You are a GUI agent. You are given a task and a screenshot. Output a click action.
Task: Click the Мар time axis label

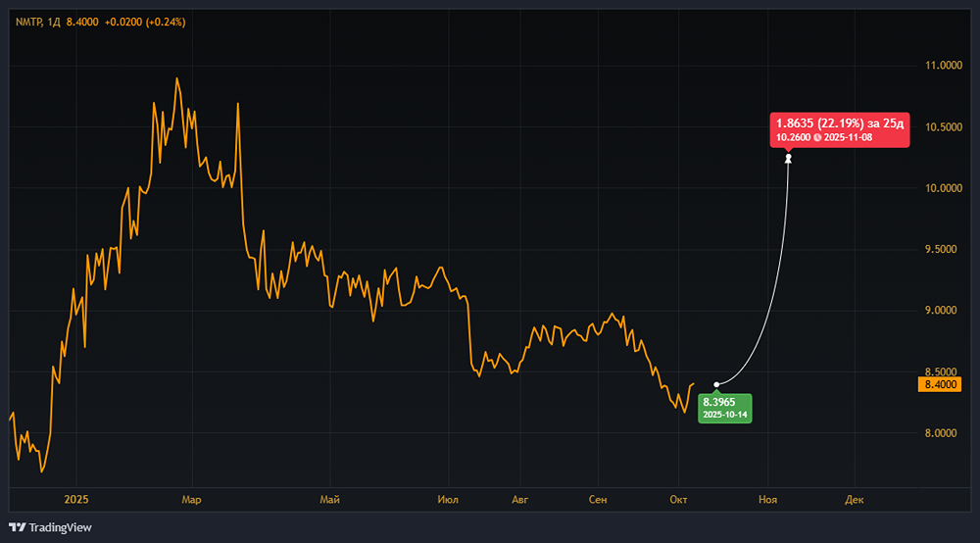coord(191,499)
